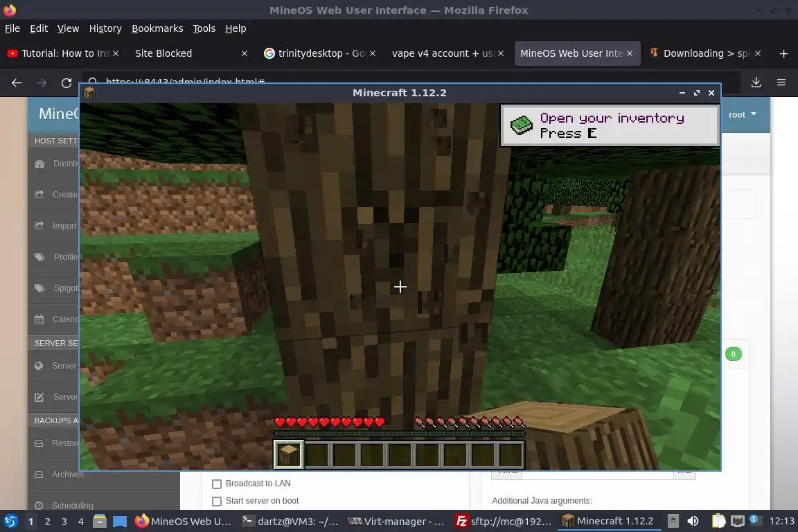Open Restore Points in MineOS sidebar
Image resolution: width=798 pixels, height=532 pixels.
55,443
